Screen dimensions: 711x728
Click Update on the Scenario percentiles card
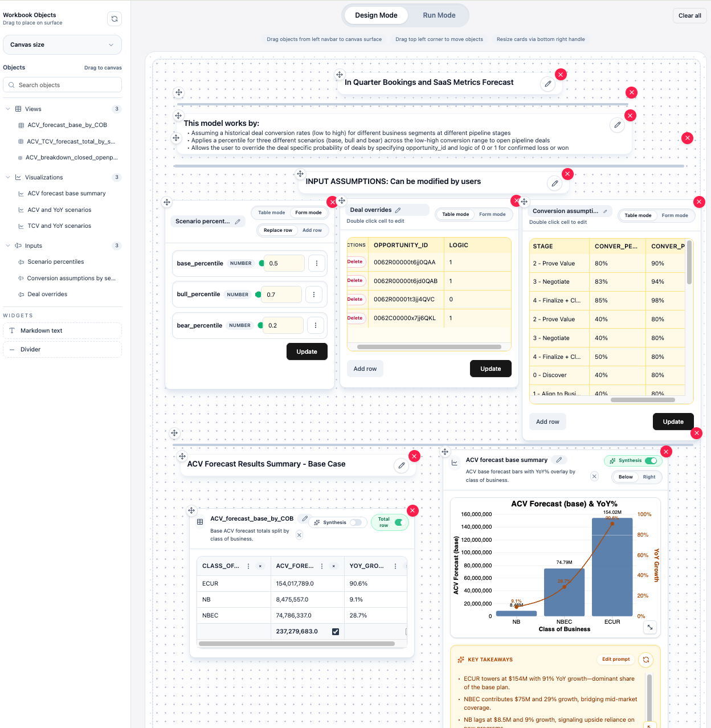pos(307,351)
